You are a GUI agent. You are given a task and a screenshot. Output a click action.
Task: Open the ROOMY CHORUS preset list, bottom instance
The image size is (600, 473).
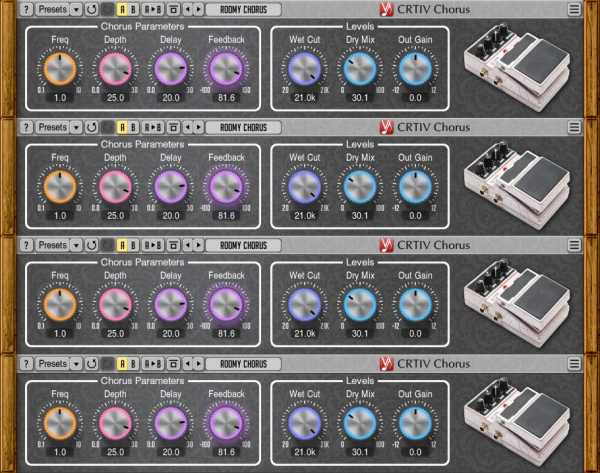243,364
